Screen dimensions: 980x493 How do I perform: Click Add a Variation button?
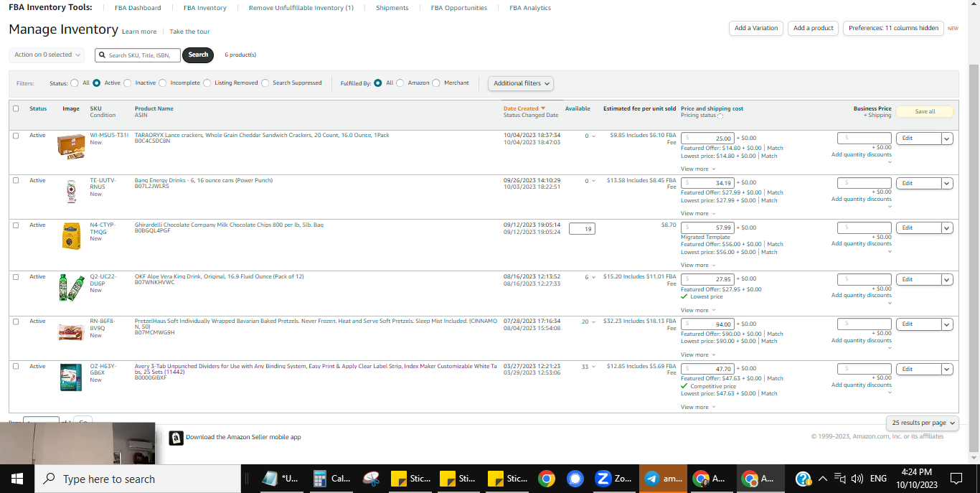756,28
